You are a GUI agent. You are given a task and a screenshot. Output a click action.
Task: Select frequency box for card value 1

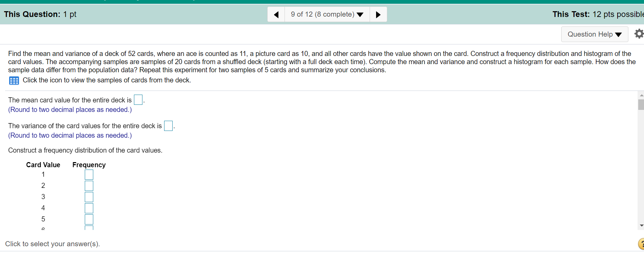pyautogui.click(x=89, y=175)
